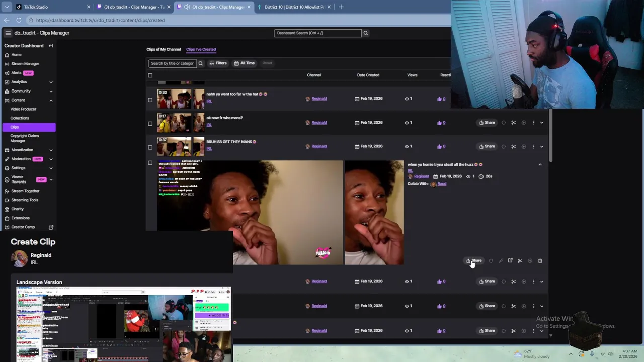The width and height of the screenshot is (644, 362).
Task: Tick checkbox for "BRUH SB GET THEY MANS" clip
Action: (150, 147)
